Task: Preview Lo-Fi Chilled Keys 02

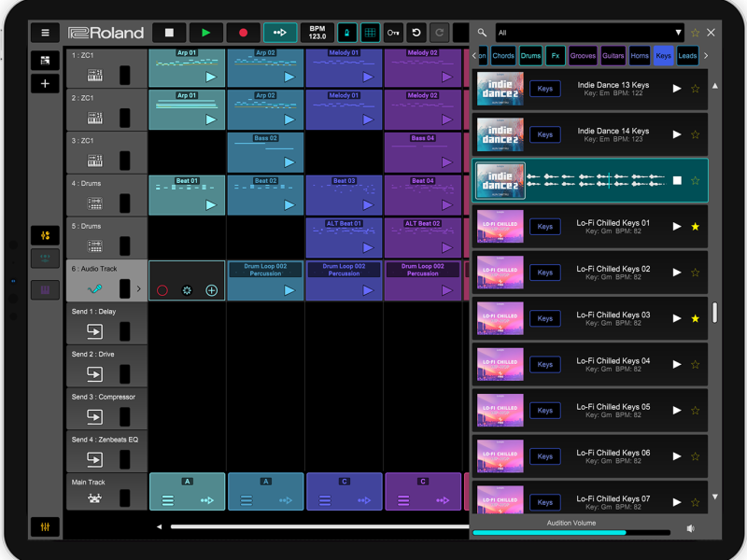Action: 677,273
